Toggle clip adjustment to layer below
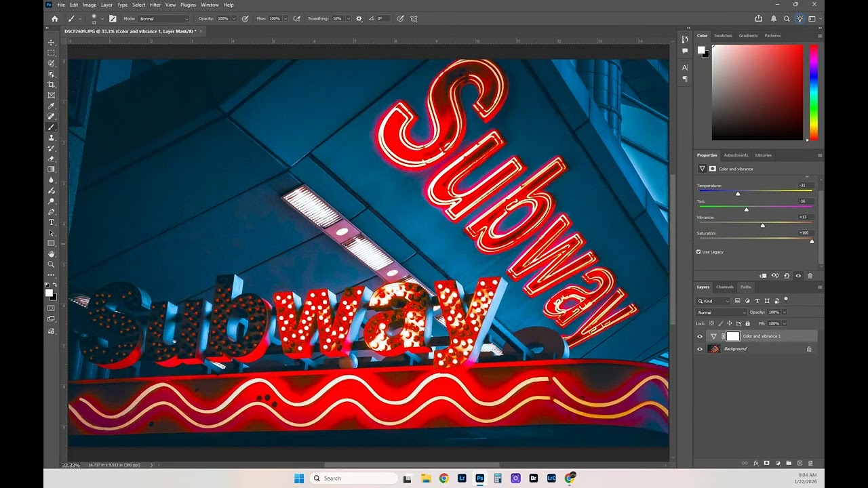 pos(764,276)
